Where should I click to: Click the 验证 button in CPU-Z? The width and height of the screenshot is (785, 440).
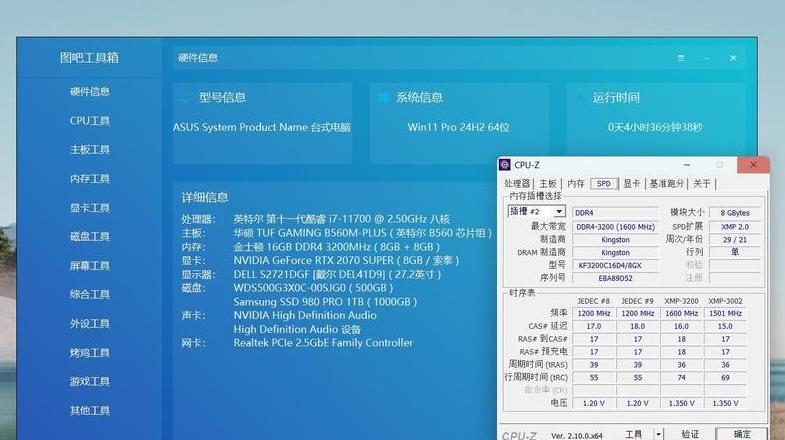(690, 434)
